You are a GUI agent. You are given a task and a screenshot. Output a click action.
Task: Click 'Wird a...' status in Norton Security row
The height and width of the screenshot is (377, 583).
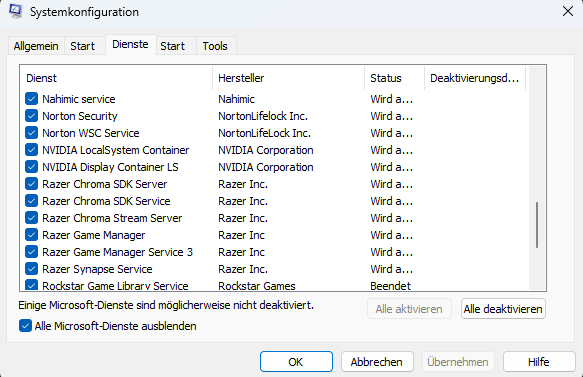(x=392, y=116)
